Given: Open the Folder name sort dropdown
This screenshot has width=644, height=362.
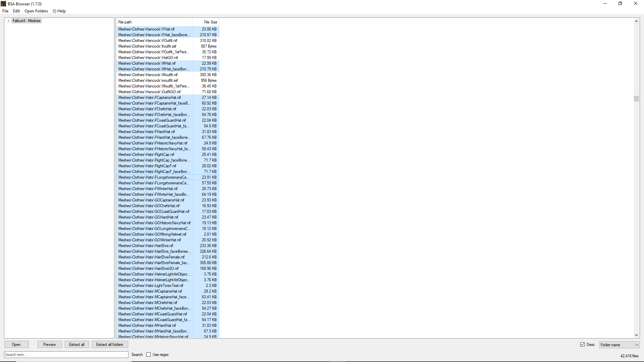Looking at the screenshot, I should pos(620,345).
